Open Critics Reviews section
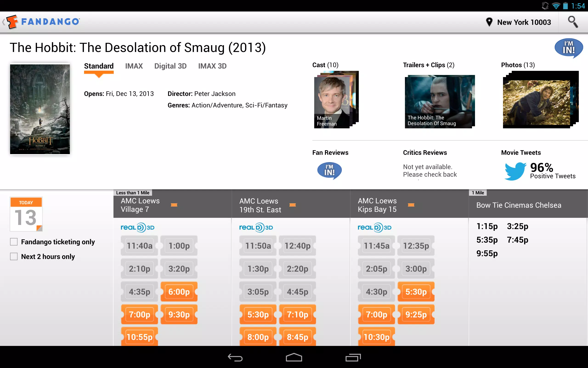Image resolution: width=588 pixels, height=368 pixels. tap(425, 152)
